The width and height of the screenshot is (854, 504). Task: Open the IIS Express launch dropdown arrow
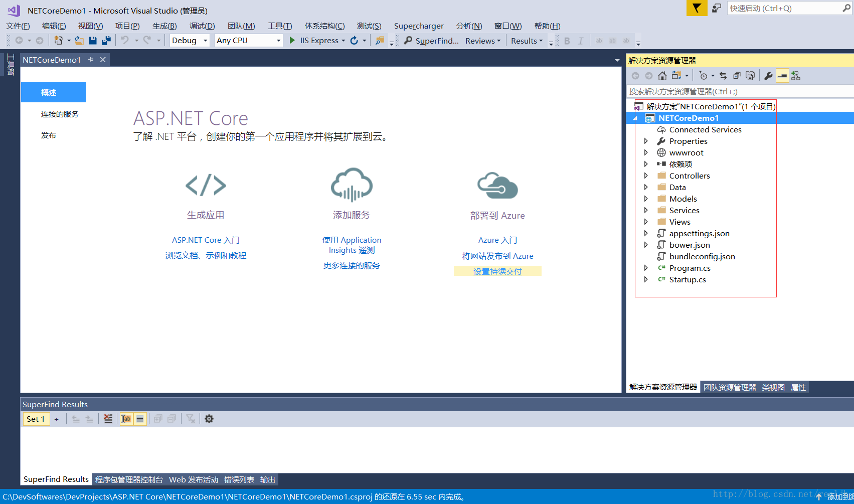pyautogui.click(x=344, y=41)
